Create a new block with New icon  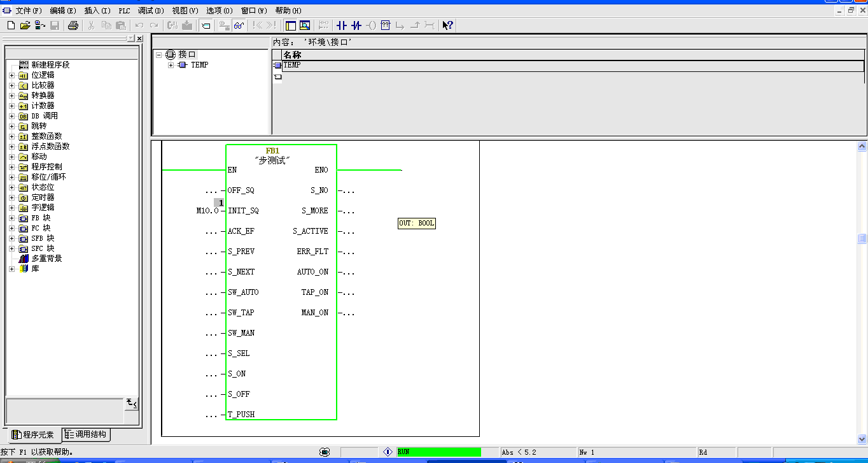[x=11, y=25]
